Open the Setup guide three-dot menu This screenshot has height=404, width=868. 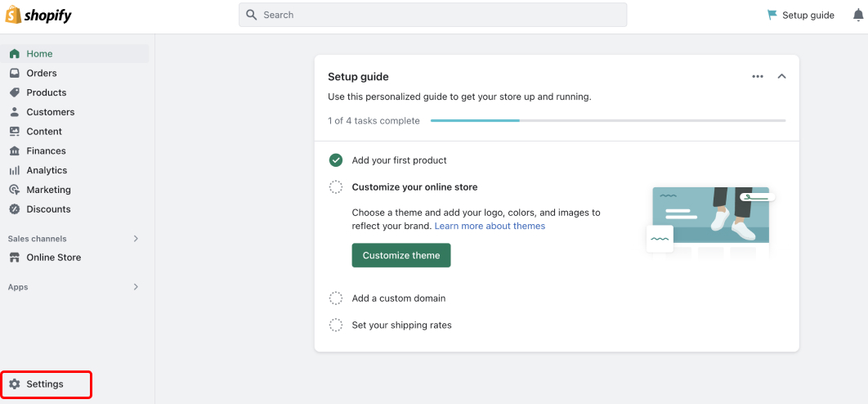tap(758, 77)
